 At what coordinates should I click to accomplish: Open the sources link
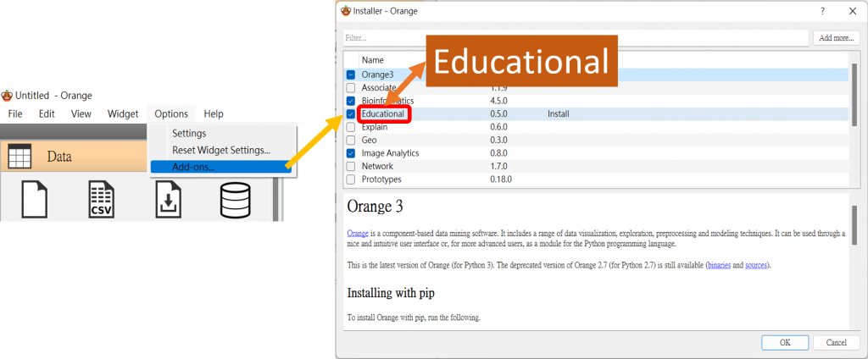pos(755,266)
